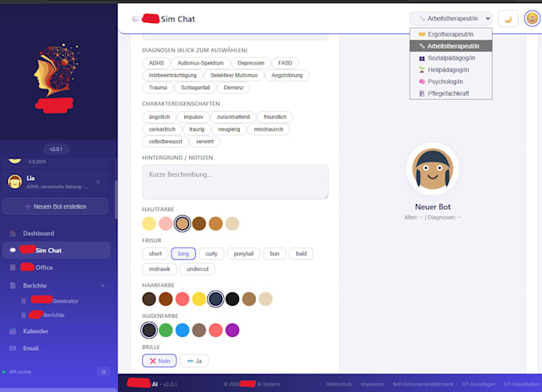Open the Arbeitstherapeut/in role dropdown
The width and height of the screenshot is (542, 392).
(x=451, y=18)
